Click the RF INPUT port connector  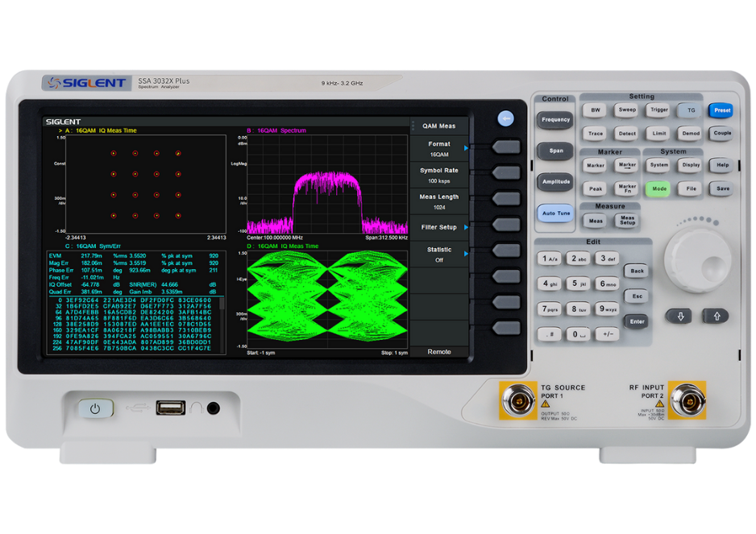pyautogui.click(x=686, y=400)
